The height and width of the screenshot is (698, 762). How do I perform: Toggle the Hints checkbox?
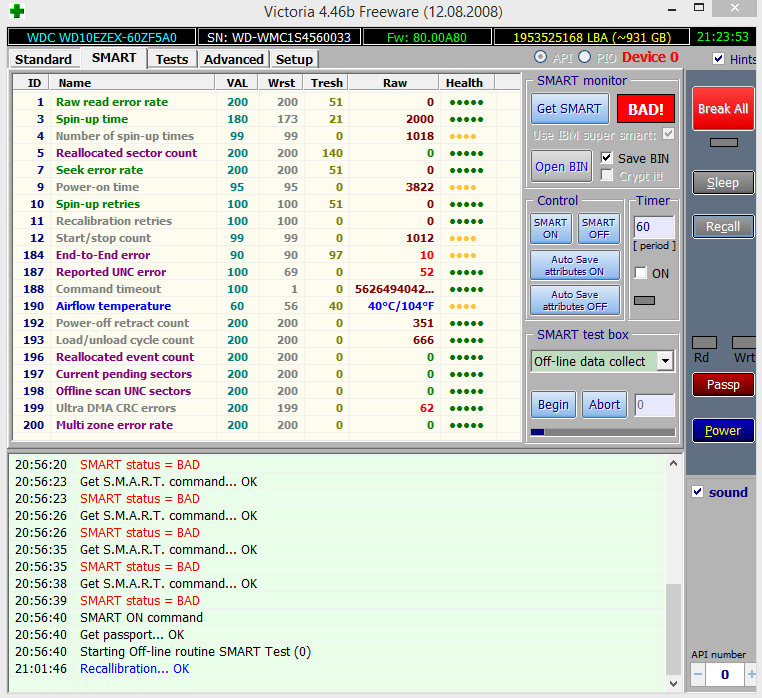[x=718, y=59]
